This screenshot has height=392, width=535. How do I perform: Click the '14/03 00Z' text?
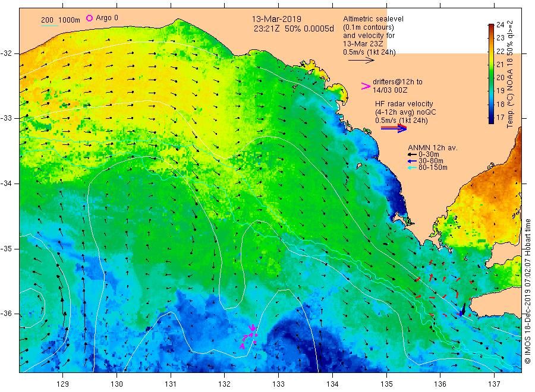pos(389,90)
